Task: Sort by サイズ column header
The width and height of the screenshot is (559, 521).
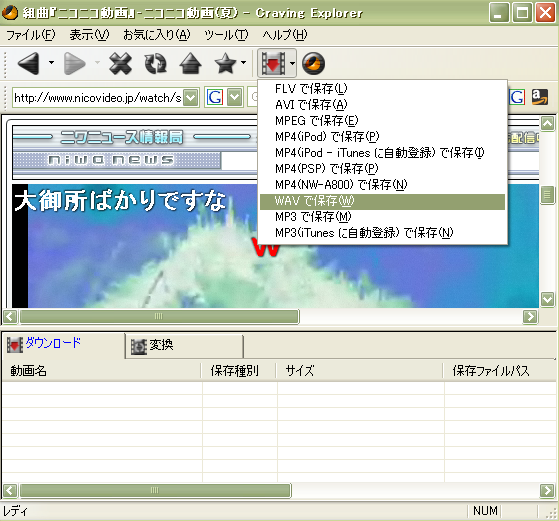Action: pos(359,371)
